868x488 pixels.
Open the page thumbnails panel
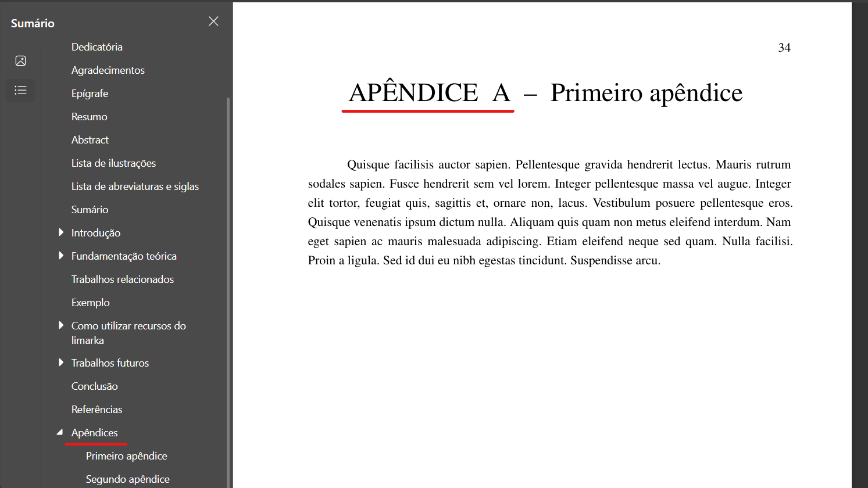click(x=20, y=60)
